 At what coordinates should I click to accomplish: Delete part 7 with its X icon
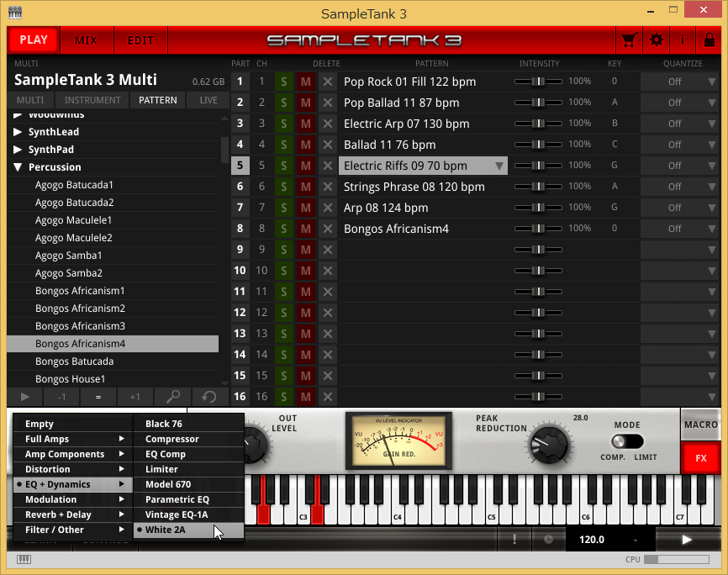(328, 208)
